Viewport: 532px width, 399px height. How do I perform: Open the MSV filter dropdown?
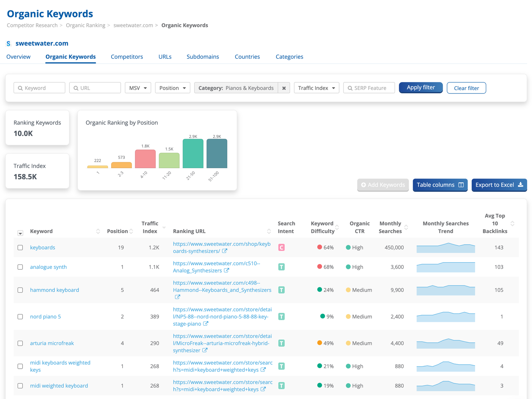pyautogui.click(x=138, y=88)
